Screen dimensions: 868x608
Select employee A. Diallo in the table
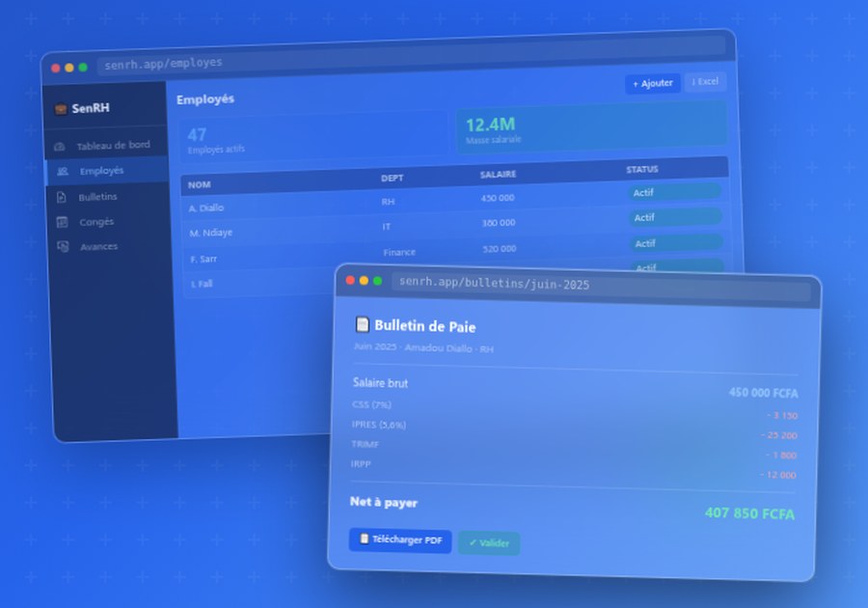tap(206, 208)
